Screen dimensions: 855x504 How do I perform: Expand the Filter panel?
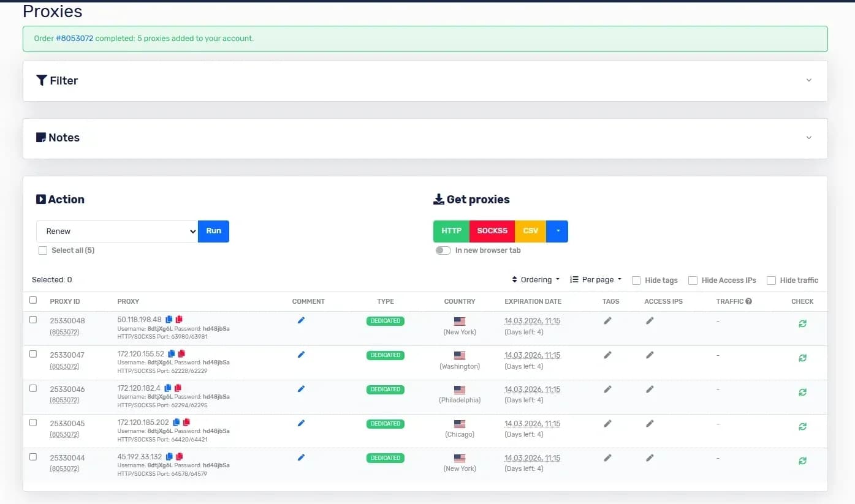808,80
